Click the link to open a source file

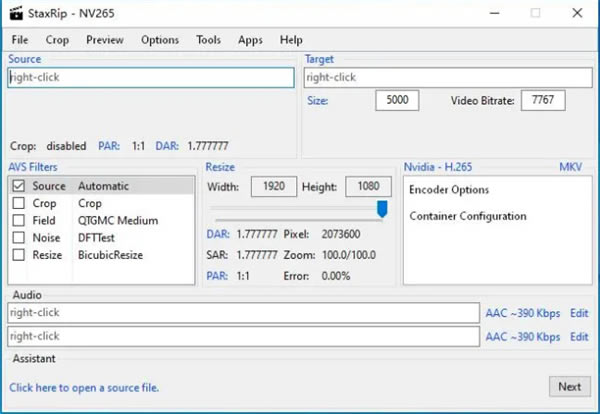pos(84,387)
